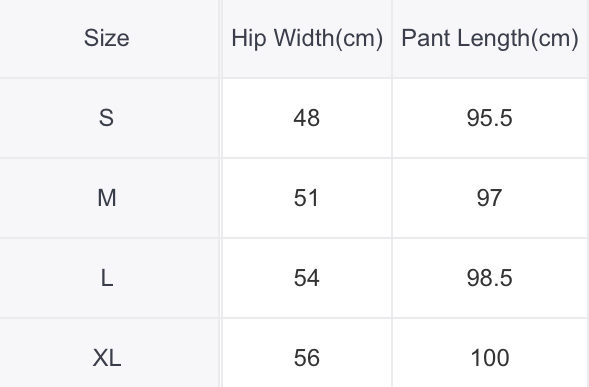Select the L size row label
The width and height of the screenshot is (589, 387).
click(x=107, y=278)
